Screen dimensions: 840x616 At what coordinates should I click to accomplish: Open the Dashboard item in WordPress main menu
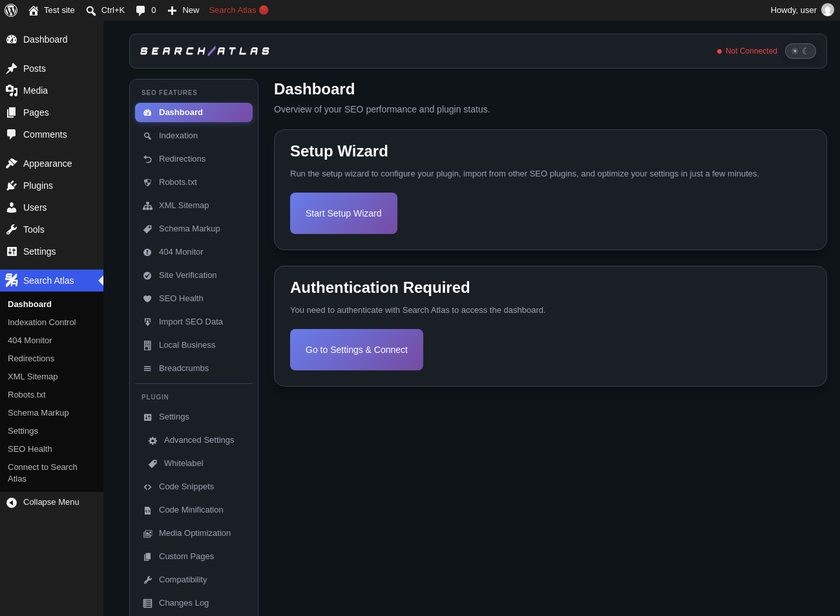[x=52, y=39]
